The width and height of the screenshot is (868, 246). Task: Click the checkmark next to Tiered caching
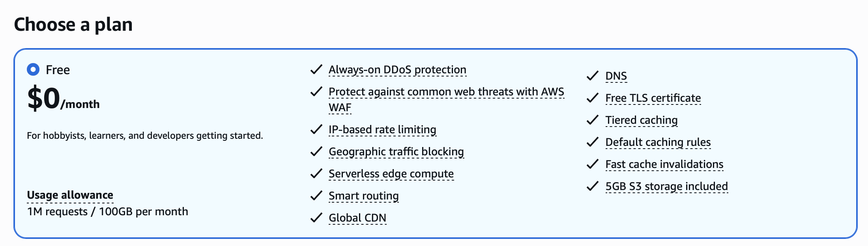pyautogui.click(x=592, y=120)
